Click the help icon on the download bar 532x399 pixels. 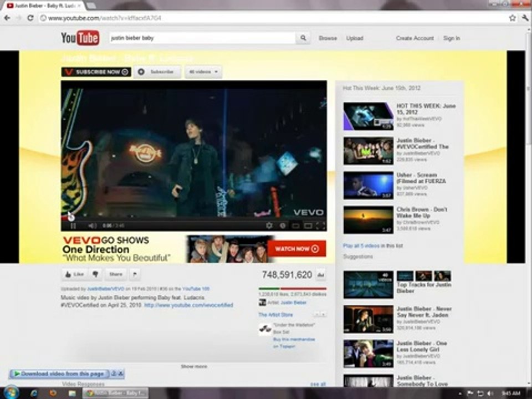(x=114, y=374)
